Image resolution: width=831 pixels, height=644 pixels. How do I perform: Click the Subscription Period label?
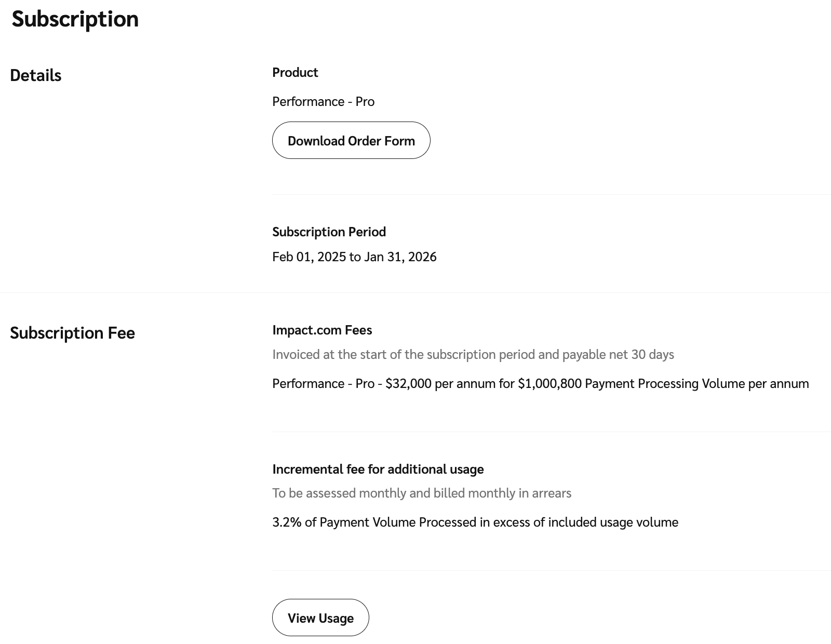(329, 232)
